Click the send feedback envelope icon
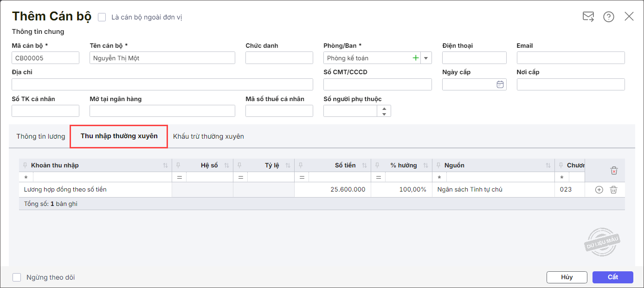The image size is (644, 288). coord(588,17)
